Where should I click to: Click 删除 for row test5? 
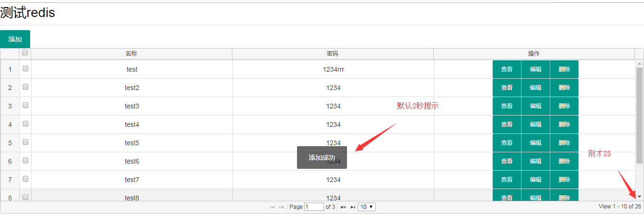point(564,143)
